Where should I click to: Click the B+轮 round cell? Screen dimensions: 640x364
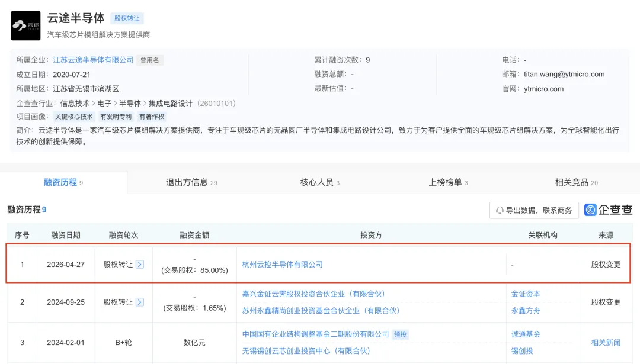123,343
